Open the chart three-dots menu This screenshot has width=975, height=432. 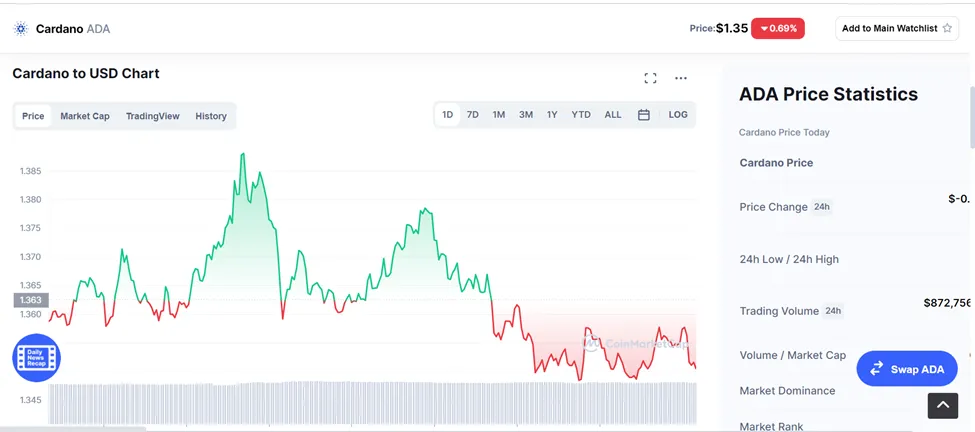681,78
